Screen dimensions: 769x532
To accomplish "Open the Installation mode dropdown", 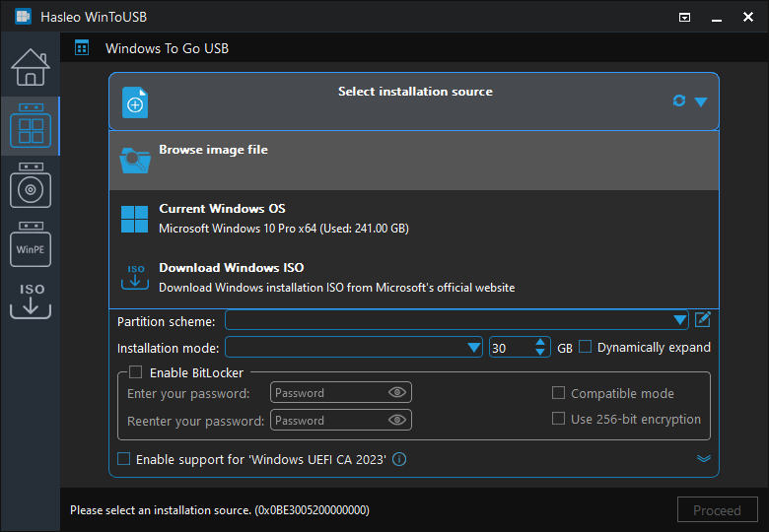I will [354, 348].
